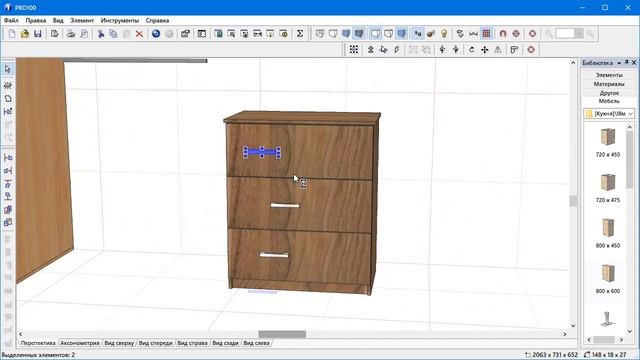The image size is (640, 360).
Task: Open the Элемент menu
Action: [82, 20]
